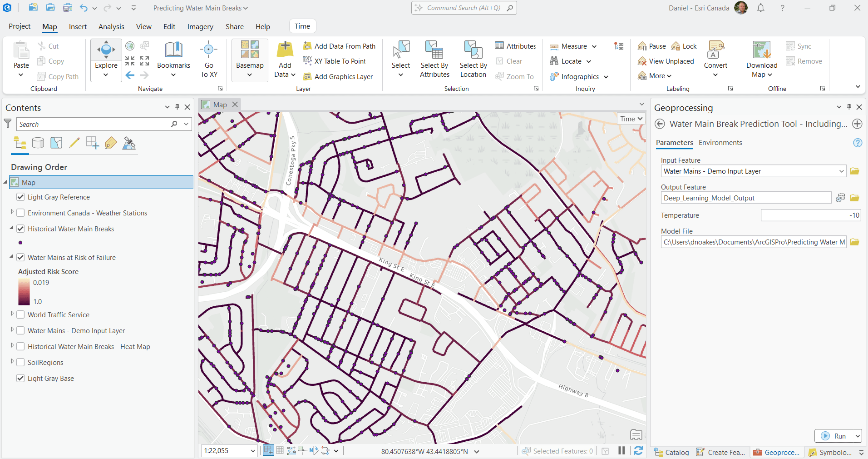Enable SoilRegions layer
This screenshot has height=459, width=868.
(20, 362)
